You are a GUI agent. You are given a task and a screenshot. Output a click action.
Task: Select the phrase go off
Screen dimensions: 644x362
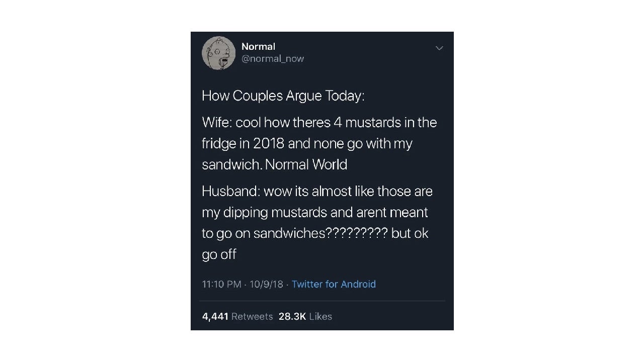219,254
